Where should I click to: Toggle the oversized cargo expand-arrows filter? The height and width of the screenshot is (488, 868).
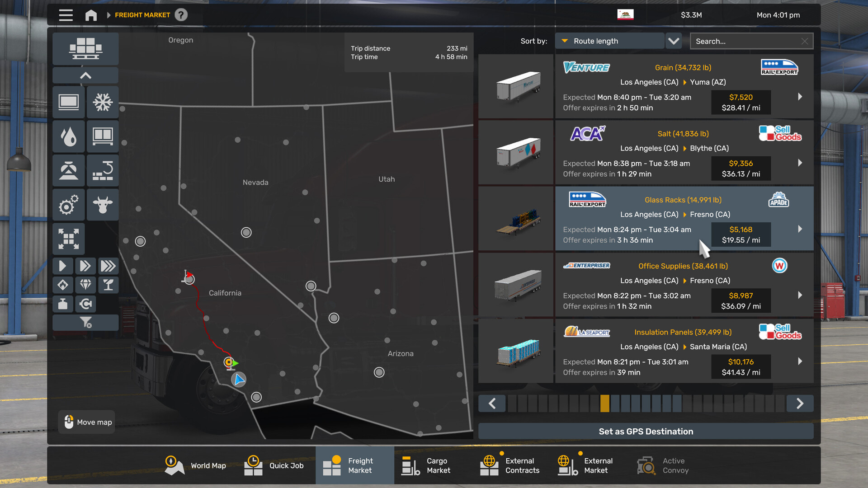[68, 239]
